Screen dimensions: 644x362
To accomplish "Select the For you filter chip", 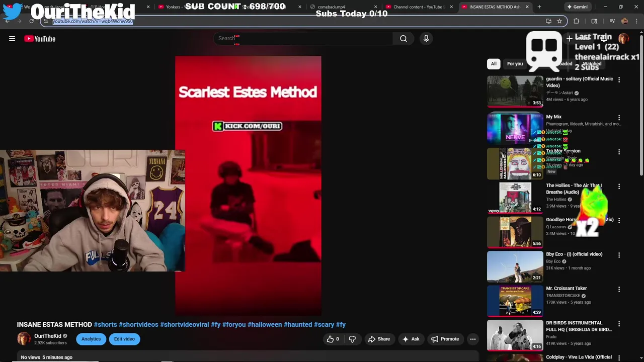I will 515,64.
